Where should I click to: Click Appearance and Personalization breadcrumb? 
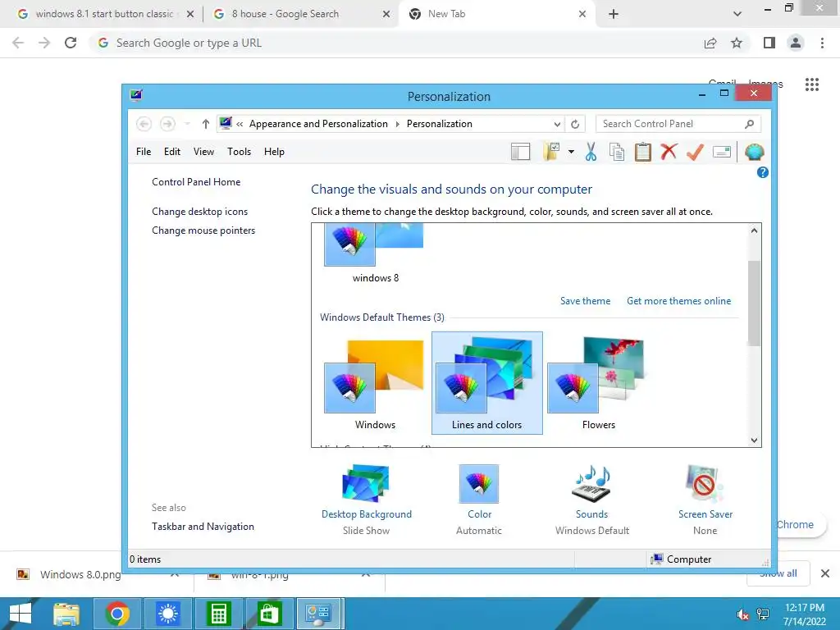click(x=318, y=125)
